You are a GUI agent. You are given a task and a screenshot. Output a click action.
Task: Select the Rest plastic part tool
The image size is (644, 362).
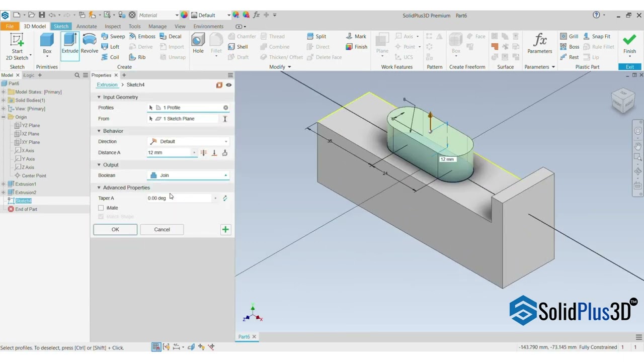pyautogui.click(x=570, y=57)
